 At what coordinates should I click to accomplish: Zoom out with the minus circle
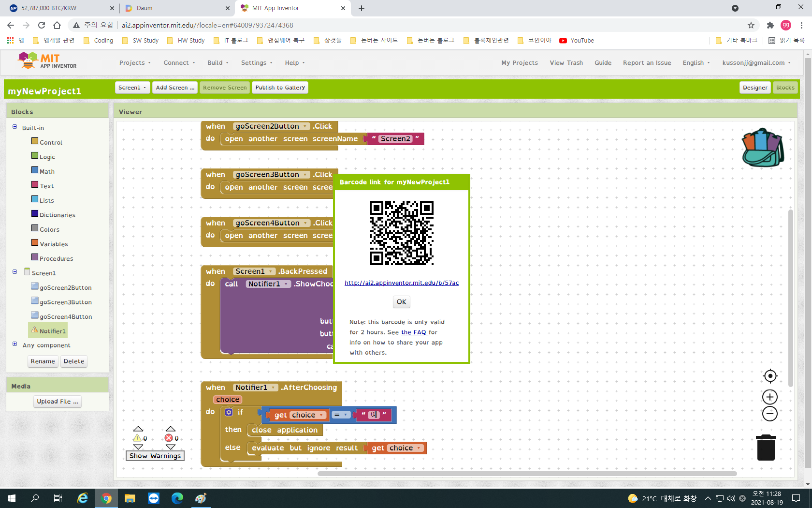pyautogui.click(x=770, y=414)
